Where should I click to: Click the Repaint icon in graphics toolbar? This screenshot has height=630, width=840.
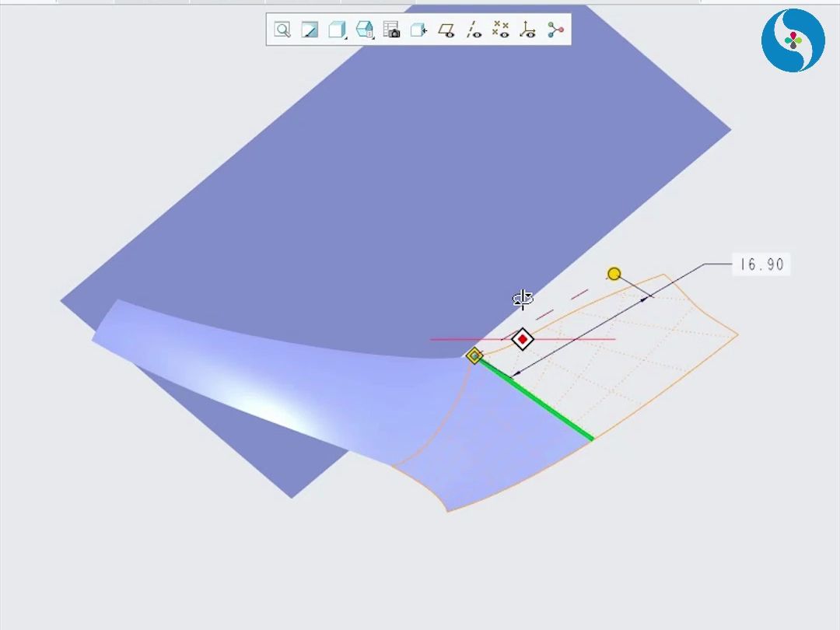coord(310,30)
